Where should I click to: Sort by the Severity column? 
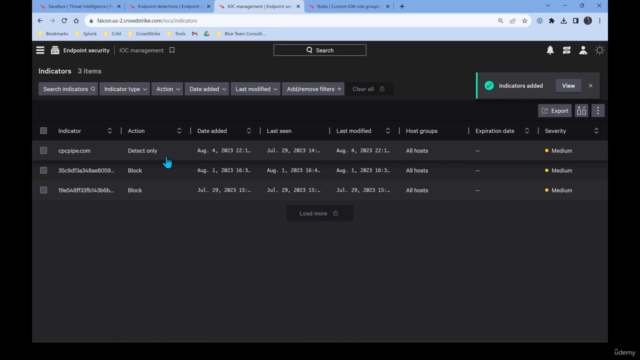coord(596,131)
